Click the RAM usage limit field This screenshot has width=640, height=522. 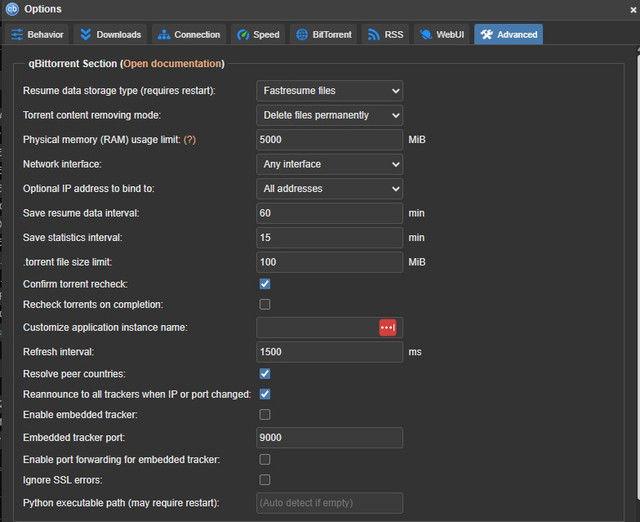tap(330, 140)
